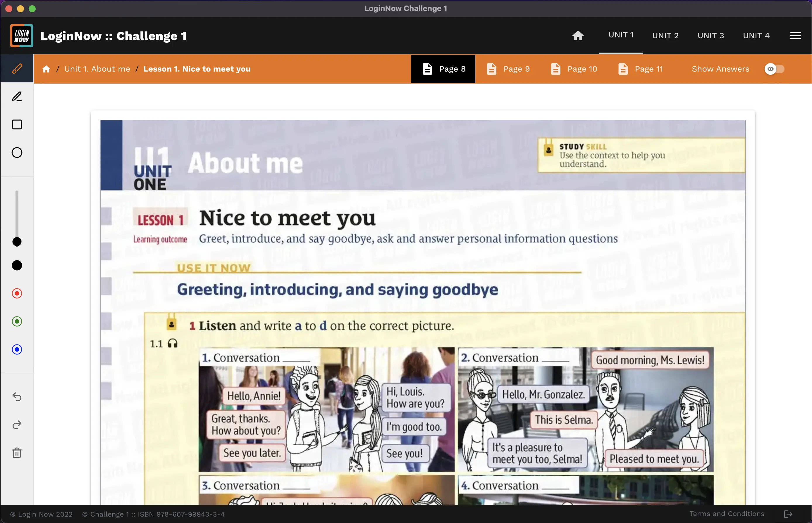This screenshot has width=812, height=523.
Task: Click the undo arrow
Action: 17,397
